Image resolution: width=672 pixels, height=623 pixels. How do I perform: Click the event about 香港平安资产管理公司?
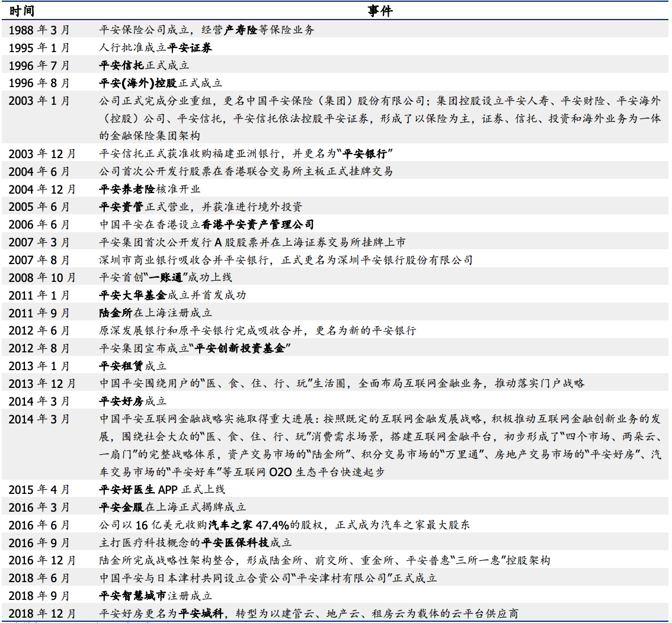coord(207,225)
